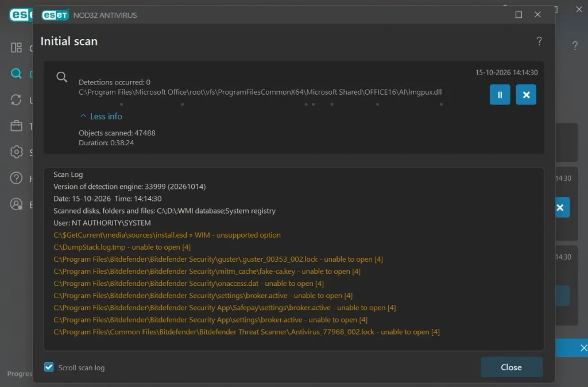Open the Update icon in the main window sidebar
The width and height of the screenshot is (588, 387).
[x=16, y=100]
